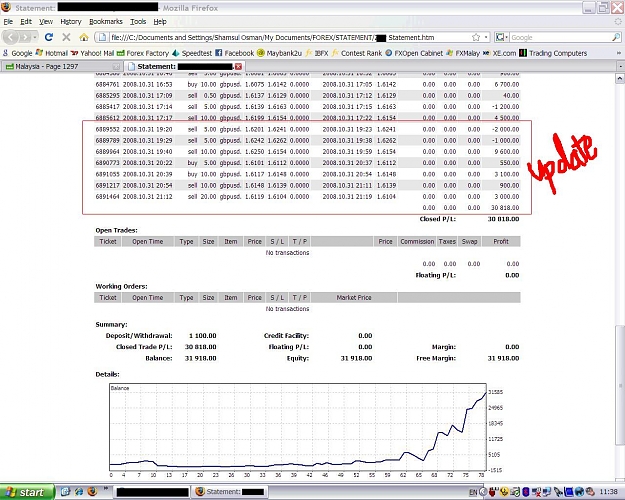Click profit value 9 600.00

[507, 152]
